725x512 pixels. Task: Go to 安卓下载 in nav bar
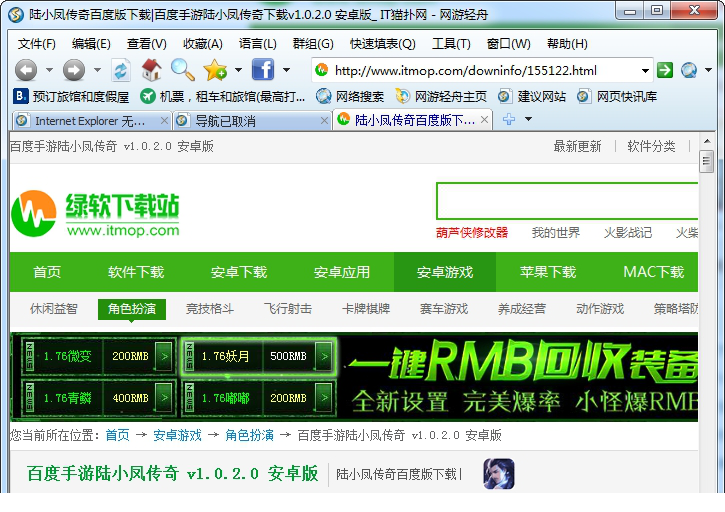(x=239, y=272)
